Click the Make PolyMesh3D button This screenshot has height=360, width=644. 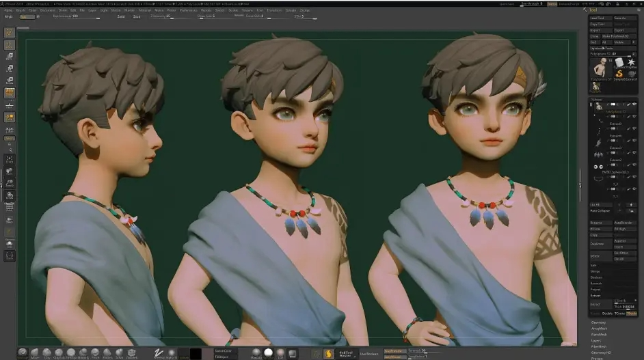click(619, 36)
